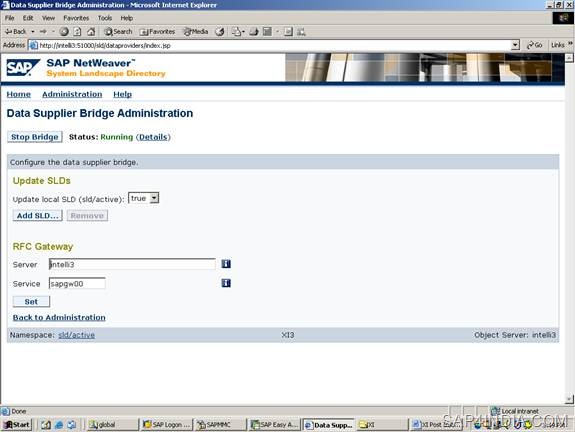
Task: Click the SAP logo
Action: click(23, 67)
